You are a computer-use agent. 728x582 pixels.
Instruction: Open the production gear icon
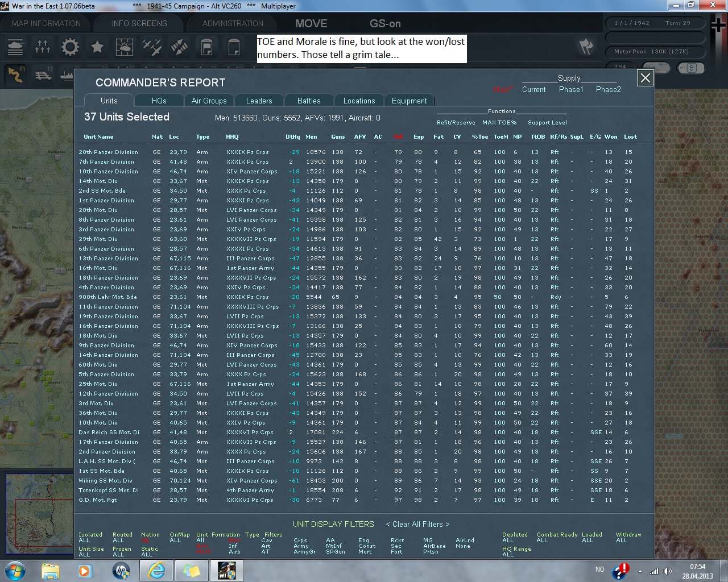70,47
